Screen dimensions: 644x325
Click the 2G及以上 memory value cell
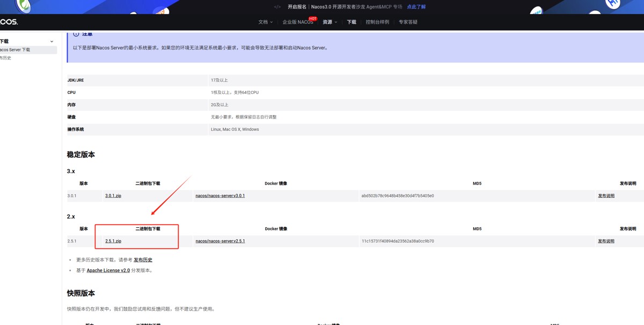(x=219, y=105)
